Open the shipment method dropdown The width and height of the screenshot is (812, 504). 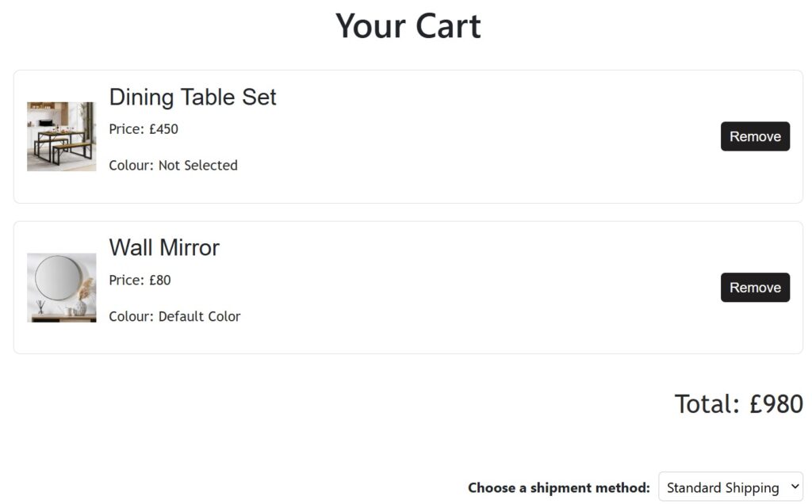[730, 487]
